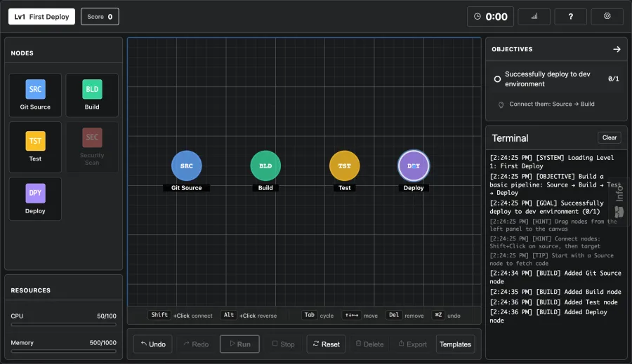The image size is (632, 364).
Task: Open help via question mark button
Action: (570, 17)
